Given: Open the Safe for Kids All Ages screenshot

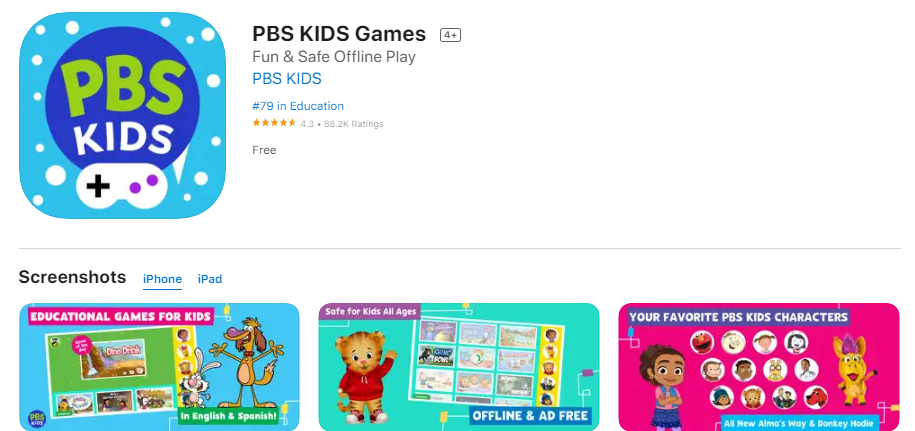Looking at the screenshot, I should click(x=459, y=367).
